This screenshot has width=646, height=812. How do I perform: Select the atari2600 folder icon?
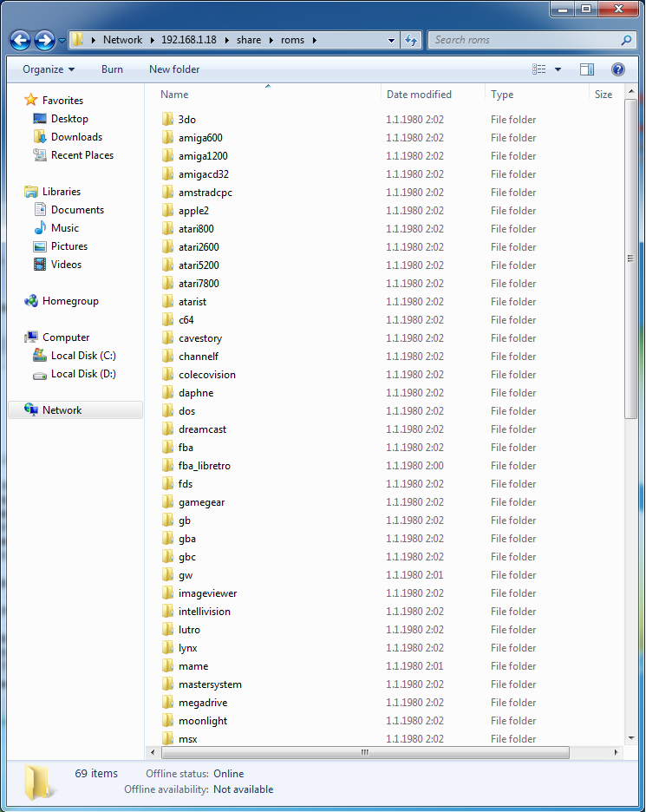click(x=167, y=246)
